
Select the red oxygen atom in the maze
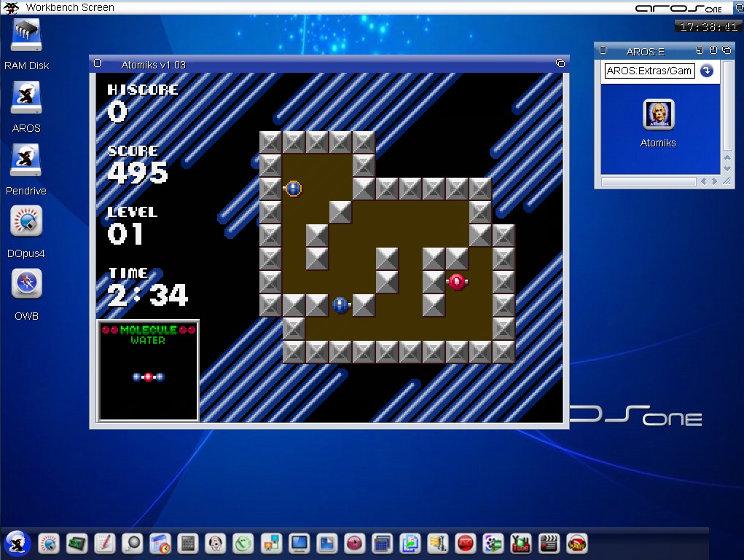click(x=457, y=282)
